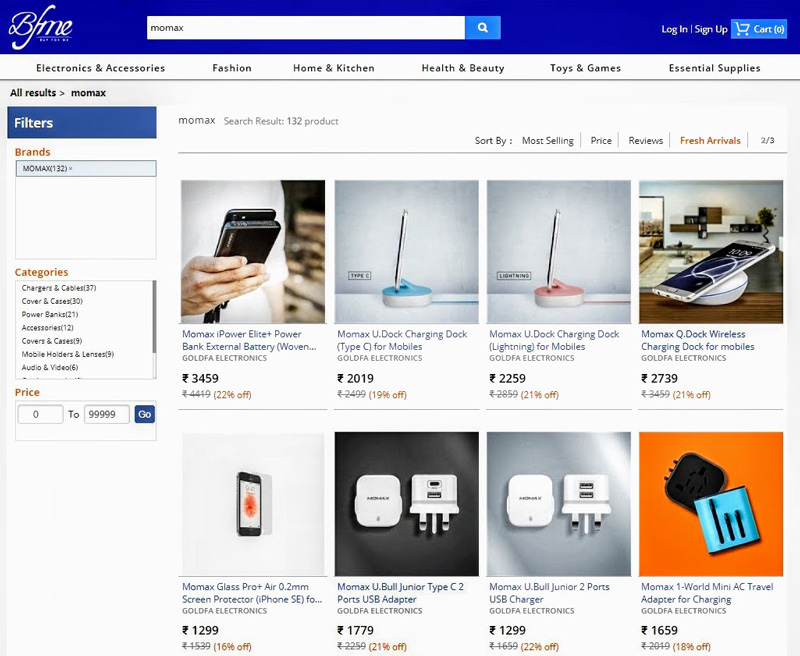Click the ₹ 2259 price
Screen dimensions: 800x656
508,379
